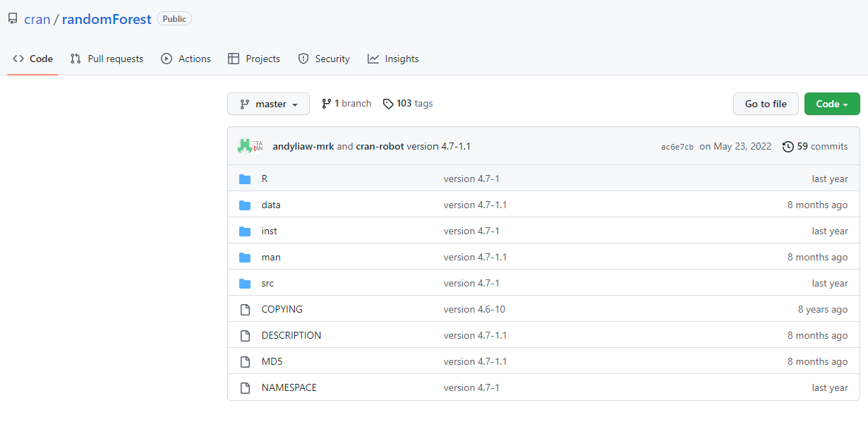Click the folder icon for R directory
The image size is (868, 434).
[245, 179]
